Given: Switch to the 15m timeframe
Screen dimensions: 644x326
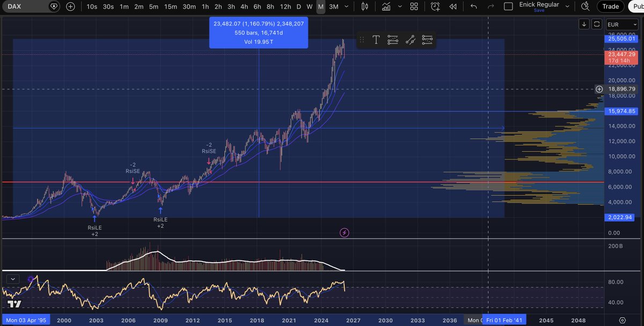Looking at the screenshot, I should coord(171,6).
